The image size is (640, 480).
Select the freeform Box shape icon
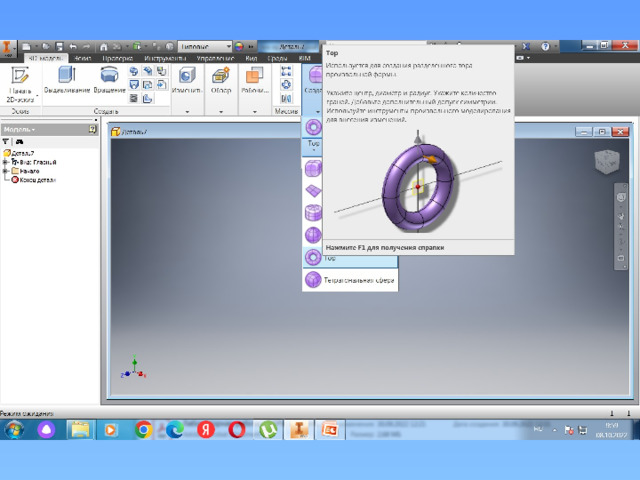(x=314, y=169)
